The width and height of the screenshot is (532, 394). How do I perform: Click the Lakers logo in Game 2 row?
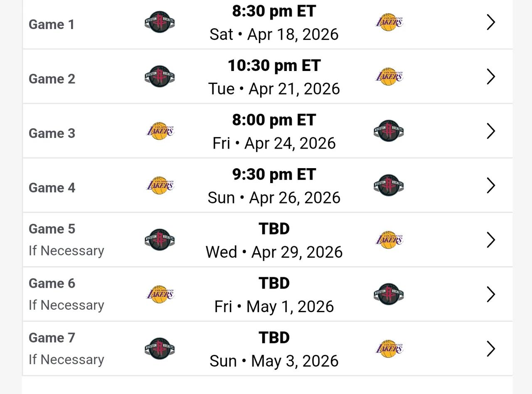pos(389,76)
